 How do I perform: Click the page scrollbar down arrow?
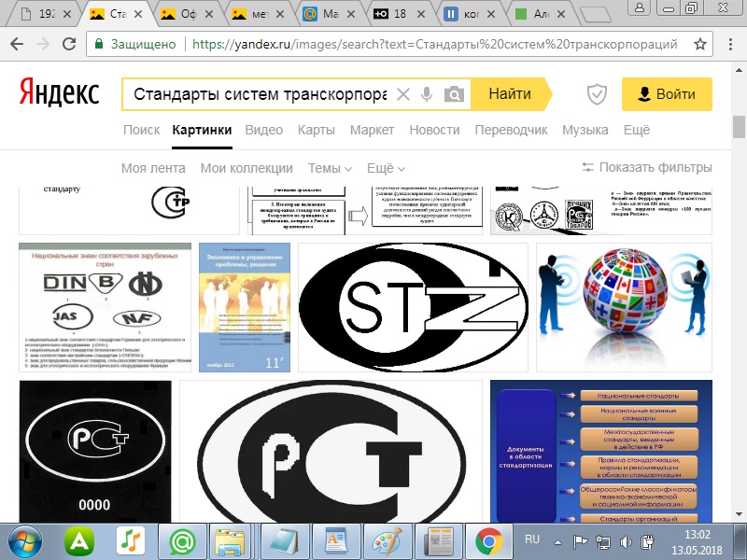click(739, 515)
